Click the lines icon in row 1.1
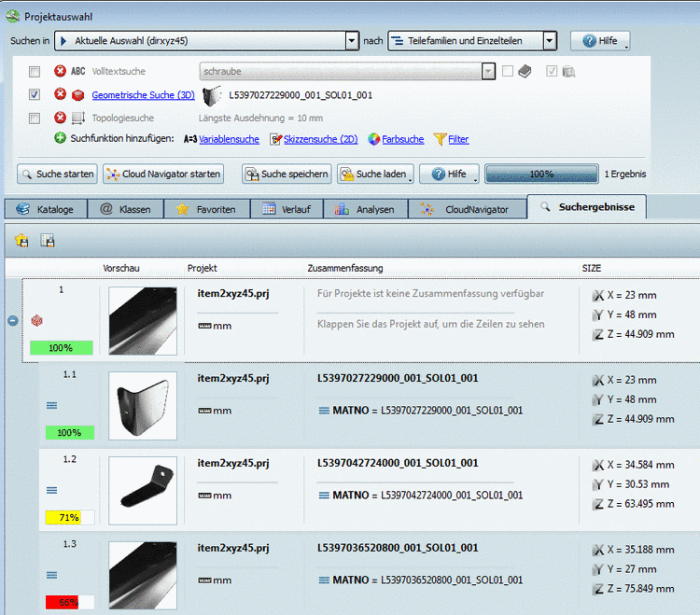This screenshot has height=615, width=700. point(51,405)
